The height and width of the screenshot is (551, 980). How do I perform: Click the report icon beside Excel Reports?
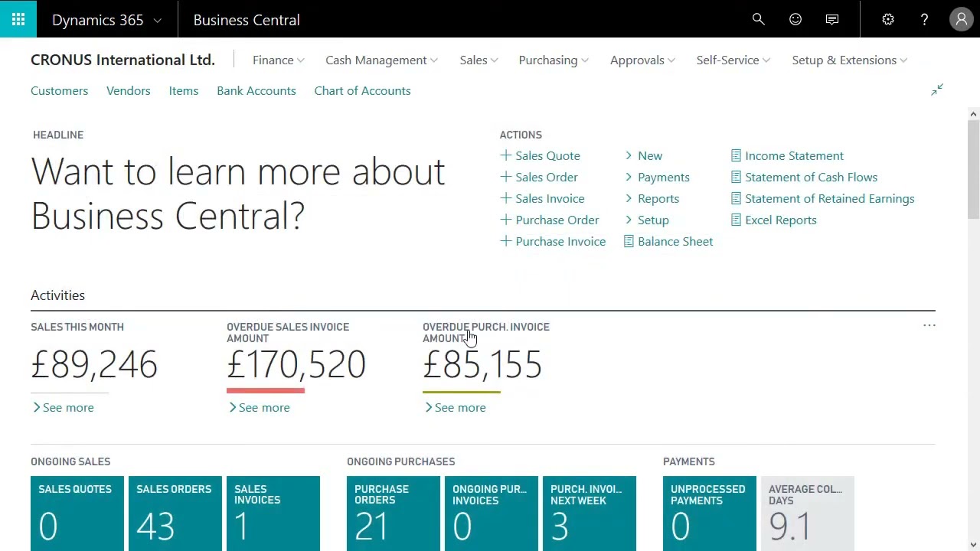point(736,220)
